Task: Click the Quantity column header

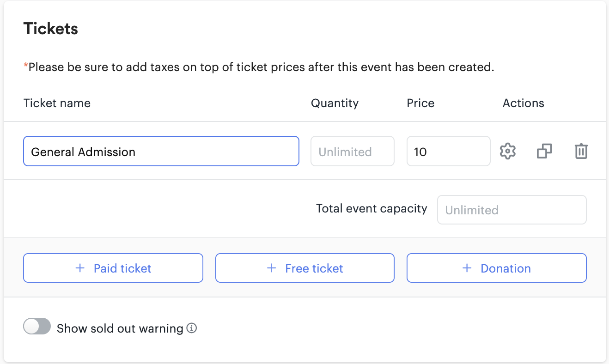Action: [x=335, y=103]
